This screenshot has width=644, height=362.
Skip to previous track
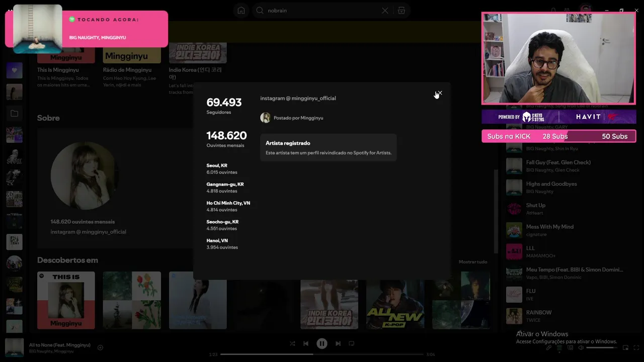coord(306,343)
